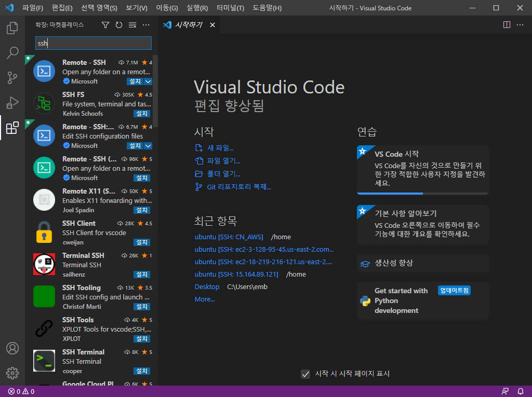Image resolution: width=532 pixels, height=397 pixels.
Task: Click the More... recent items link
Action: 205,299
